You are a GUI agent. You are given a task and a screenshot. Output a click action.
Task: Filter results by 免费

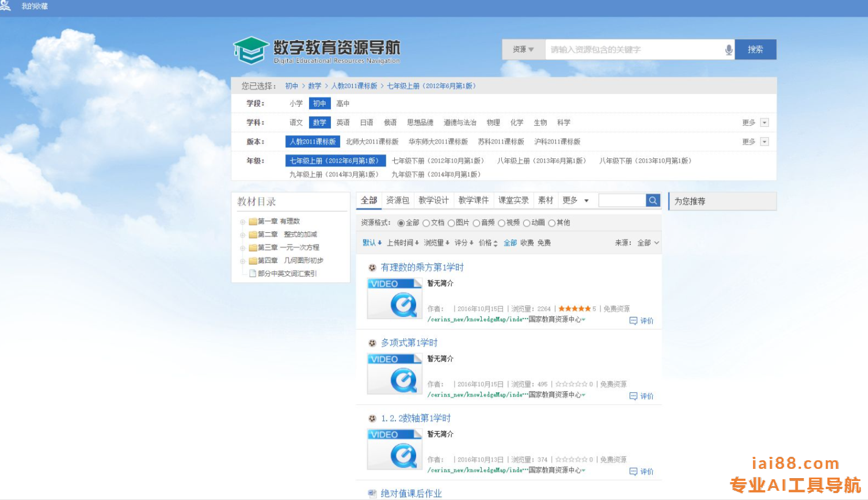pos(544,243)
